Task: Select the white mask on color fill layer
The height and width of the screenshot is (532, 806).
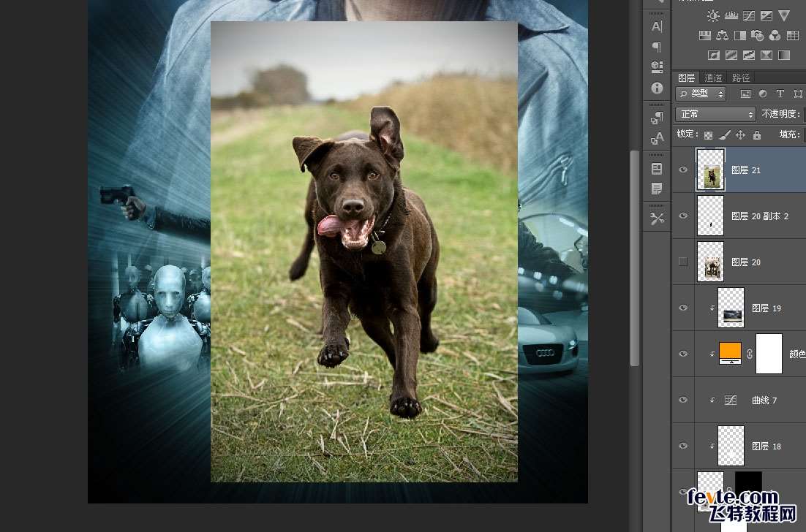Action: point(769,353)
